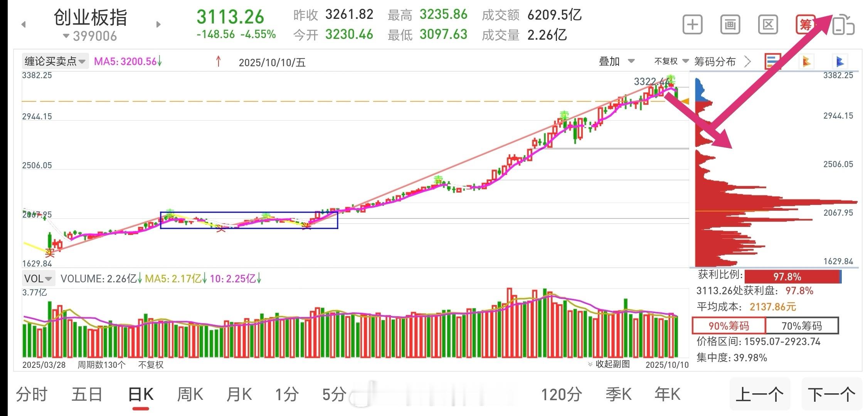Open the 缠论买卖点 indicator dropdown
This screenshot has width=868, height=416.
click(55, 61)
